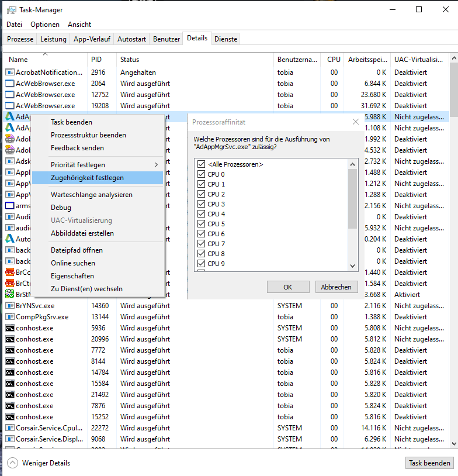The image size is (458, 476).
Task: Collapse view using the Weniger Details chevron
Action: pos(13,463)
